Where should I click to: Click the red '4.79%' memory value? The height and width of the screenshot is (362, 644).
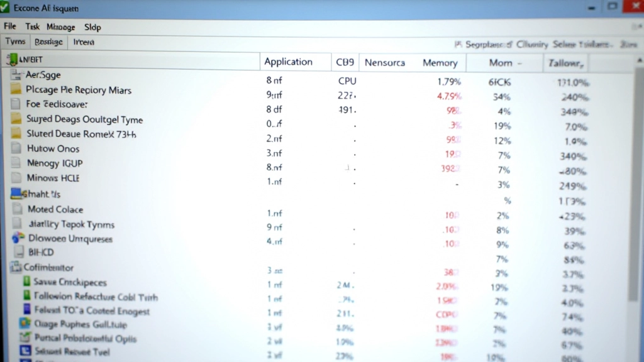449,96
